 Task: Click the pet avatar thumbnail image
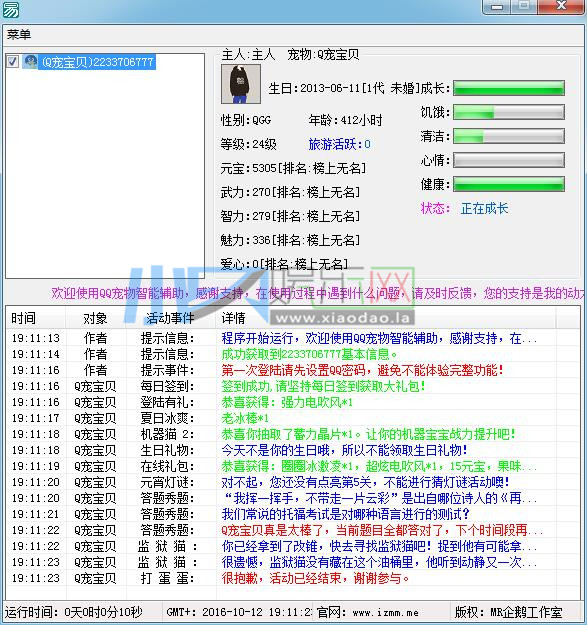pyautogui.click(x=241, y=84)
